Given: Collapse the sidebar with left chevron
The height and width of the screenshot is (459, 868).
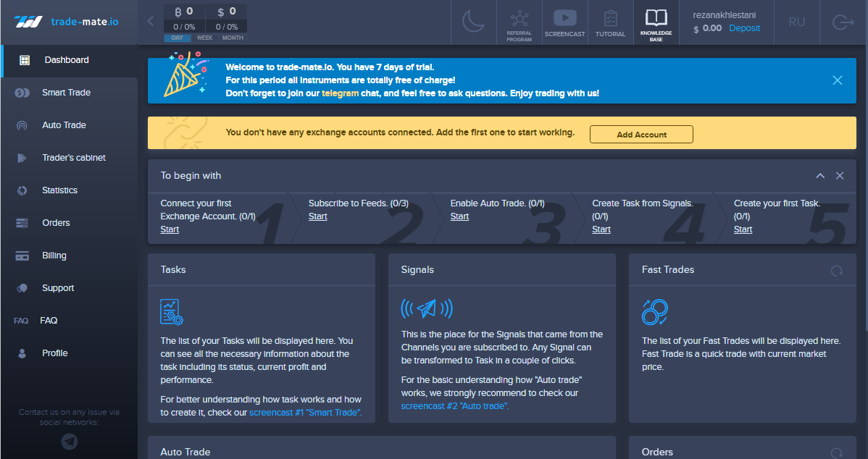Looking at the screenshot, I should [x=151, y=21].
